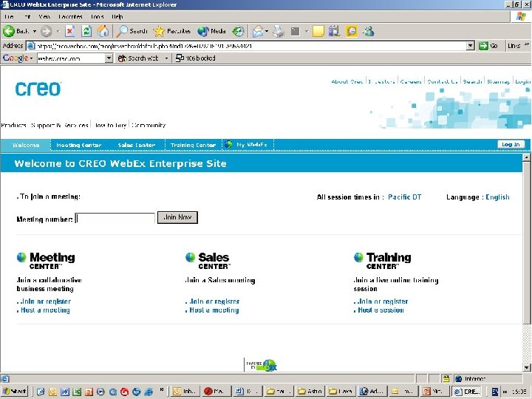Open the Windows Start button
Viewport: 532px width, 399px height.
coord(14,391)
